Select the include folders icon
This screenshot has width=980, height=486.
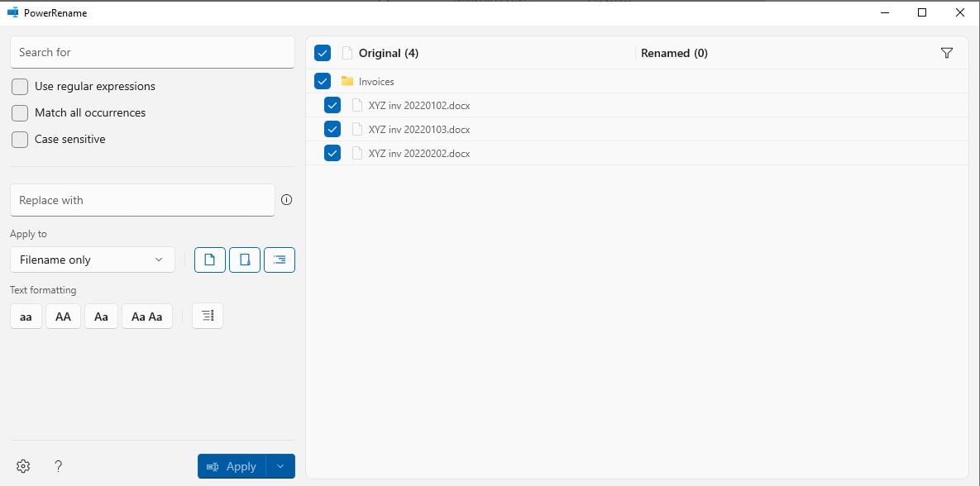click(x=244, y=259)
